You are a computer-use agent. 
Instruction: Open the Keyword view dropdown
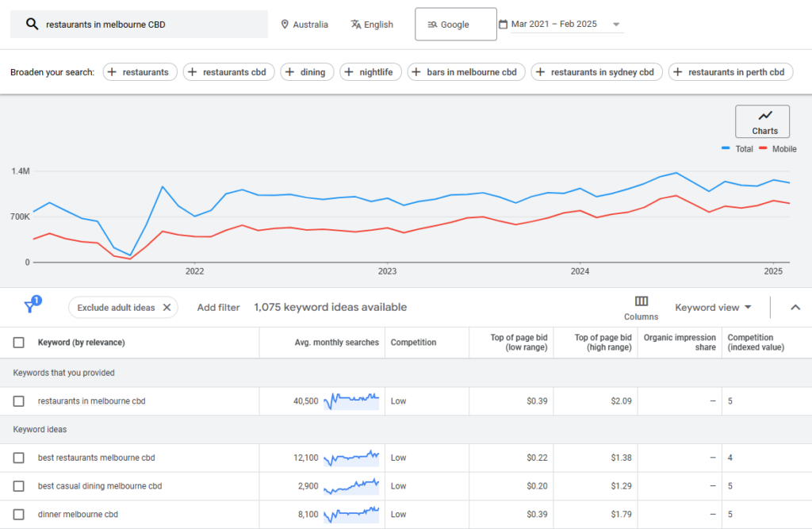(x=712, y=308)
